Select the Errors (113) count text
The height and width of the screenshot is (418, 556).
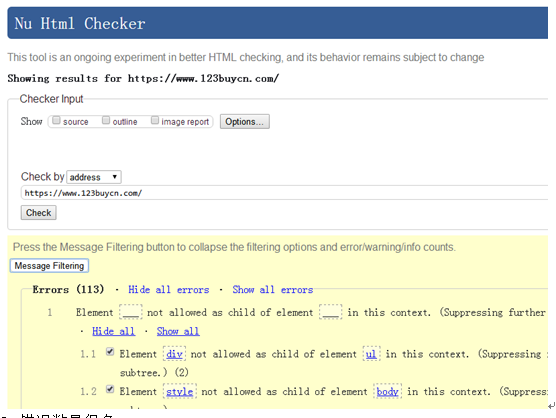pos(68,289)
